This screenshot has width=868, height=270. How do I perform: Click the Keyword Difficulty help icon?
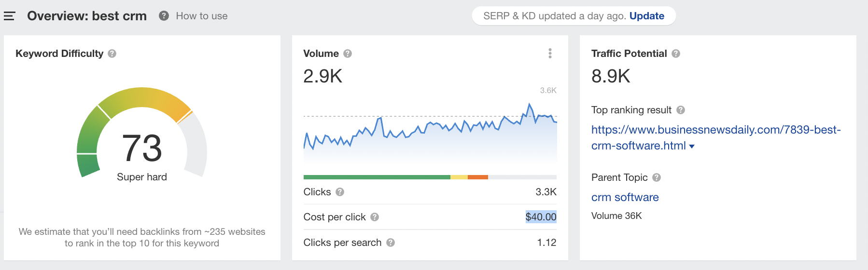[x=112, y=54]
